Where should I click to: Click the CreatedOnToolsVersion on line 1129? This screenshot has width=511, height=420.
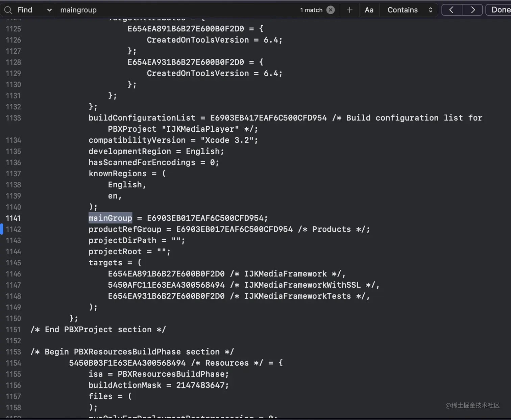(198, 73)
